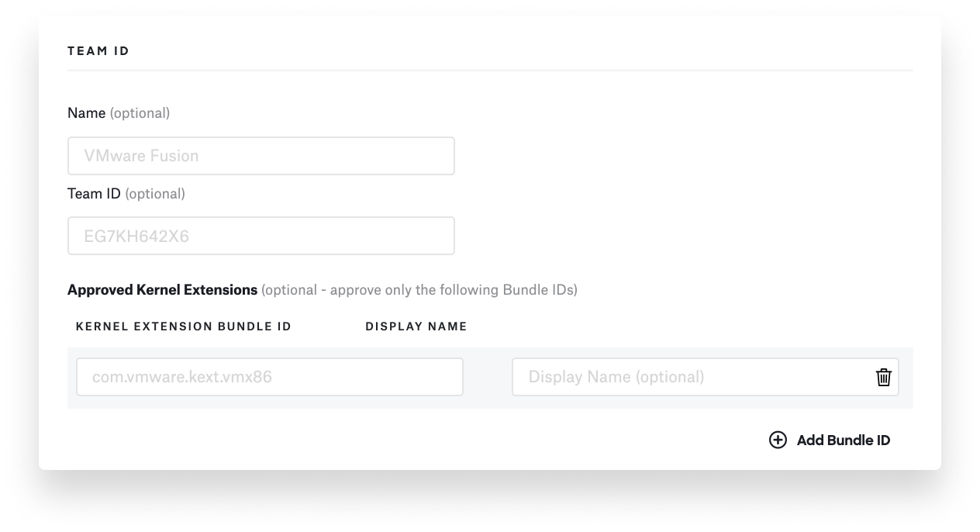Click the Team ID field showing EG7KH642X6

pos(261,237)
